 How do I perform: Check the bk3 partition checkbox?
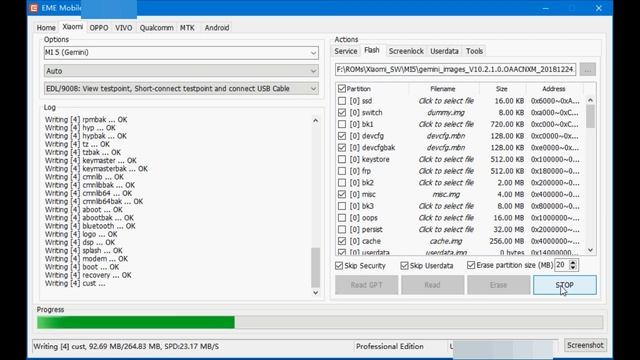[342, 206]
